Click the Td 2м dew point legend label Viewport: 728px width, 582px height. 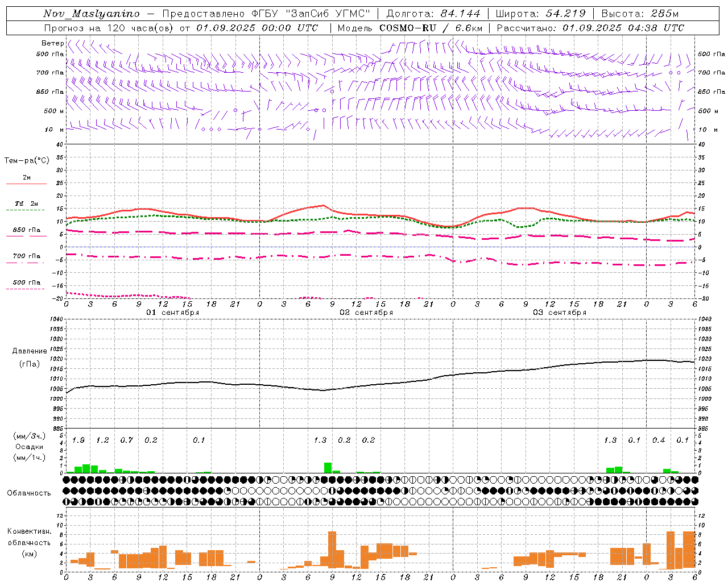(27, 203)
